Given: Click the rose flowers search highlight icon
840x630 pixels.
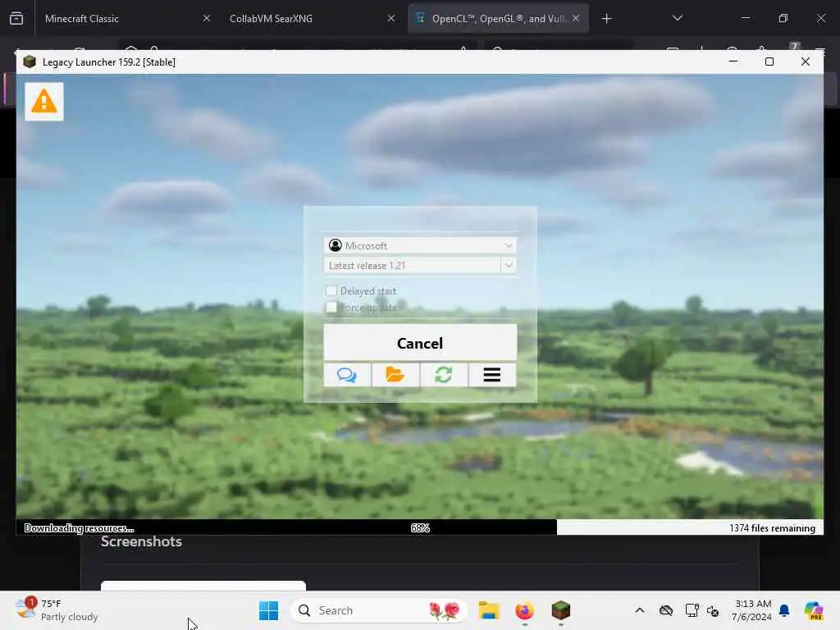Looking at the screenshot, I should (444, 610).
